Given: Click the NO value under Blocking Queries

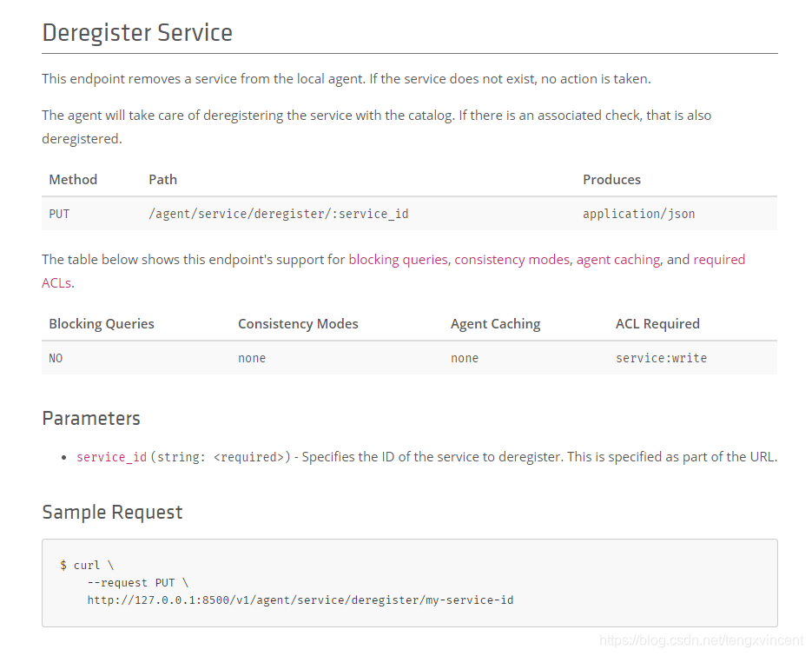Looking at the screenshot, I should point(56,358).
